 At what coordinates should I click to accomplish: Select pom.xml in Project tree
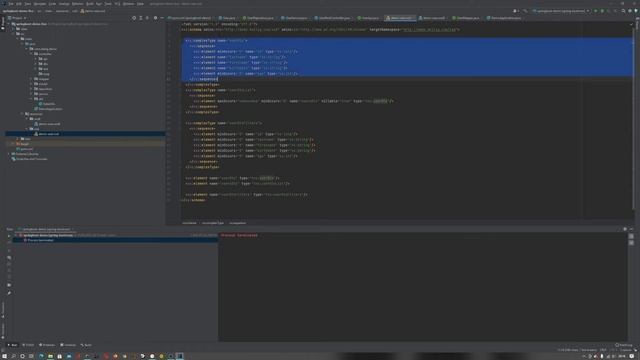pos(25,149)
